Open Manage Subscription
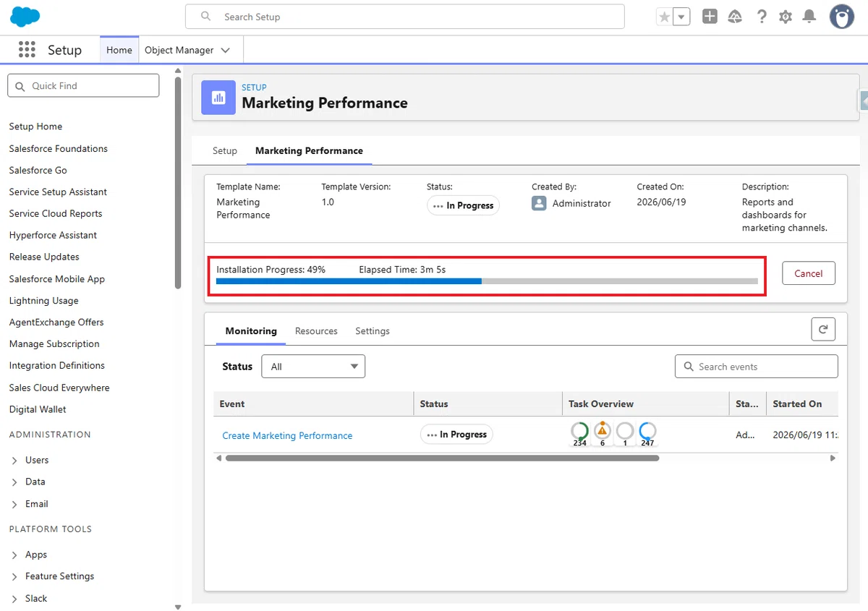 tap(54, 343)
